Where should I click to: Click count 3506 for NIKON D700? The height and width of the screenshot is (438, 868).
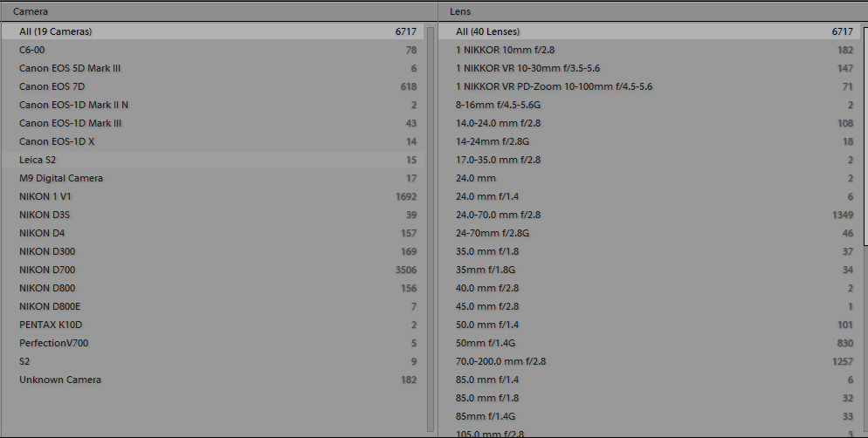tap(406, 270)
